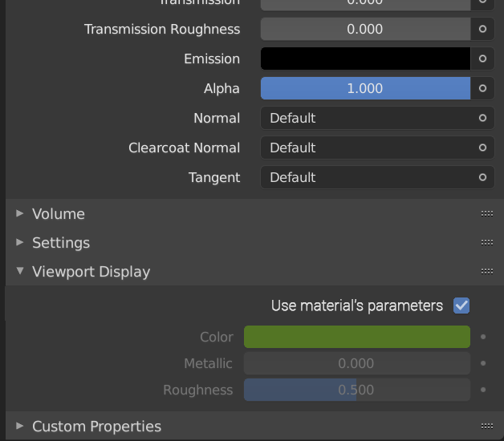The width and height of the screenshot is (504, 441).
Task: Expand the Settings panel
Action: (x=19, y=242)
